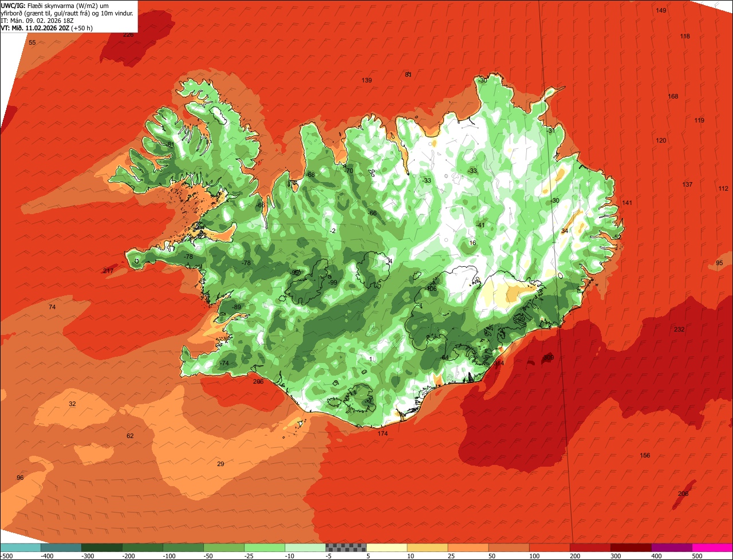
Task: Click the map value -106 near Vatnajökull
Action: pyautogui.click(x=431, y=289)
